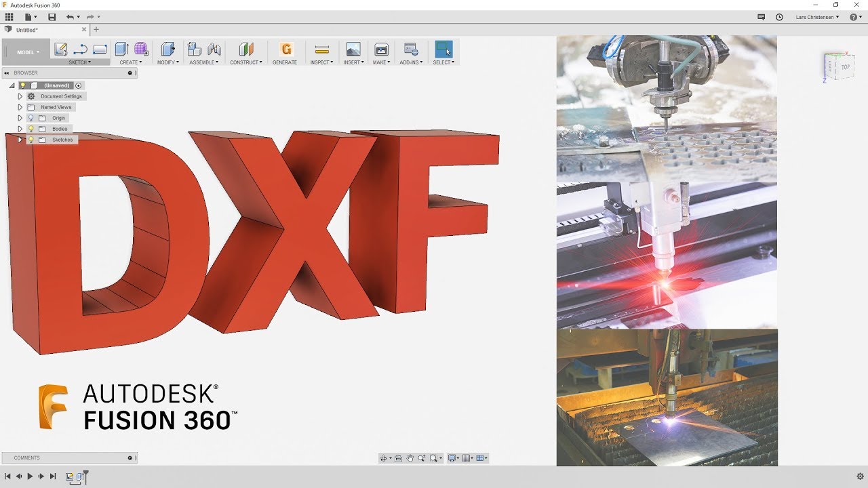The height and width of the screenshot is (488, 868).
Task: Expand the Sketches folder node
Action: (20, 140)
